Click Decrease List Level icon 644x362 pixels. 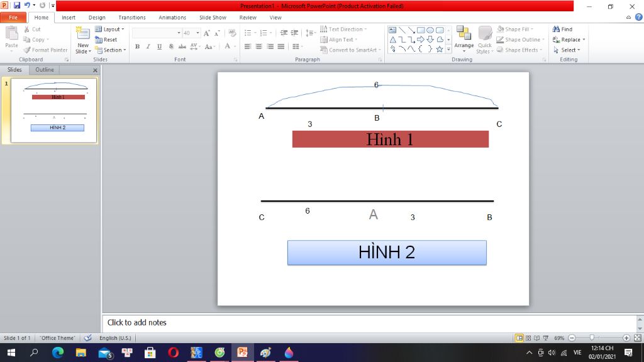pyautogui.click(x=284, y=33)
